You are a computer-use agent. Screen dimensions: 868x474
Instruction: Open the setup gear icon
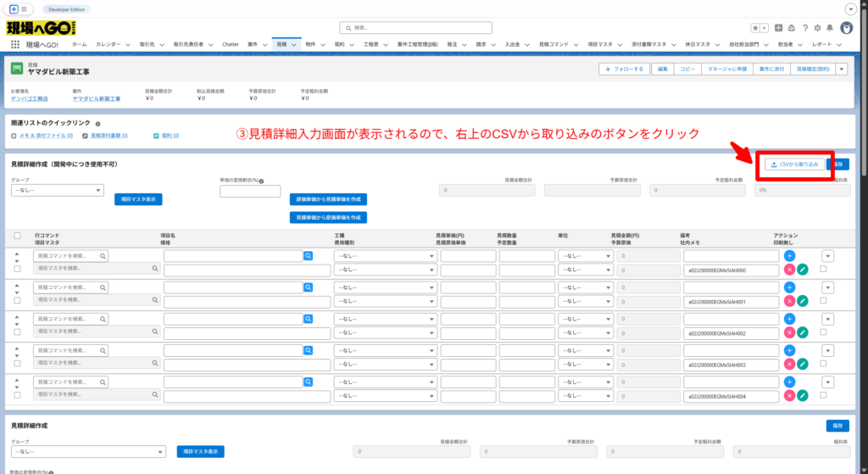click(x=815, y=28)
